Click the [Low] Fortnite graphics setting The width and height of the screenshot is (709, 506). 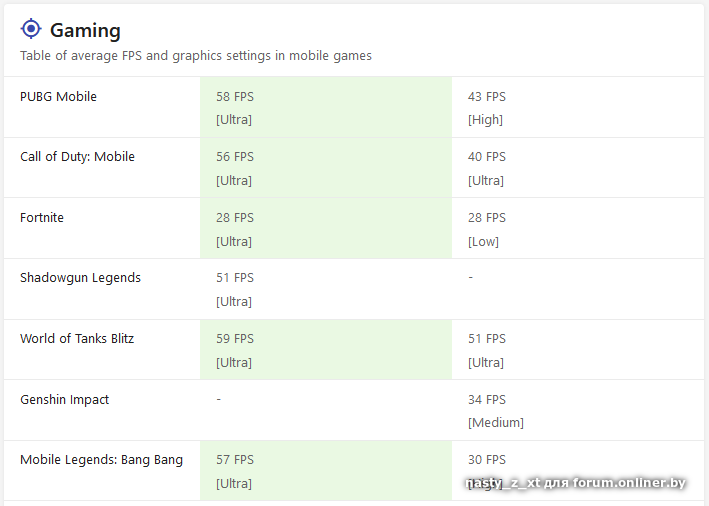pyautogui.click(x=483, y=241)
